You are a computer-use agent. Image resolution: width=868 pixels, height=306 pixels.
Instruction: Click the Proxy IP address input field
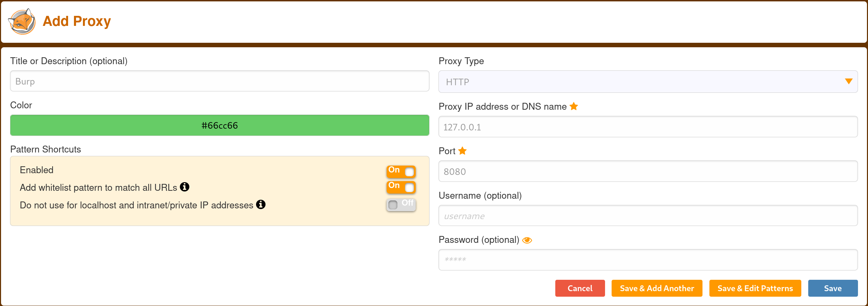click(x=648, y=127)
